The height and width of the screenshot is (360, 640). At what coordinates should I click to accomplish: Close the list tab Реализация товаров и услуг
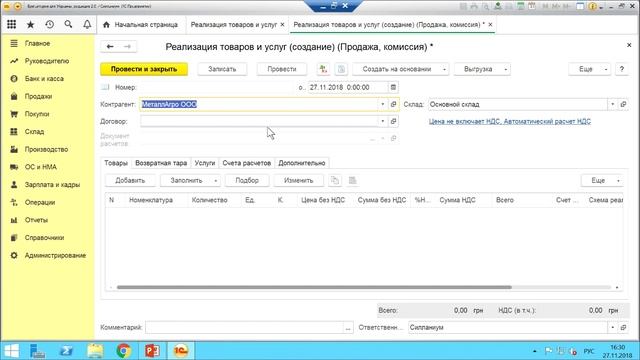pos(282,24)
